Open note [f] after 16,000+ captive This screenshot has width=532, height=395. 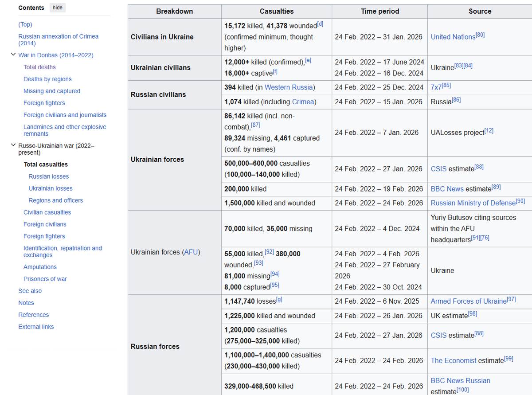275,71
